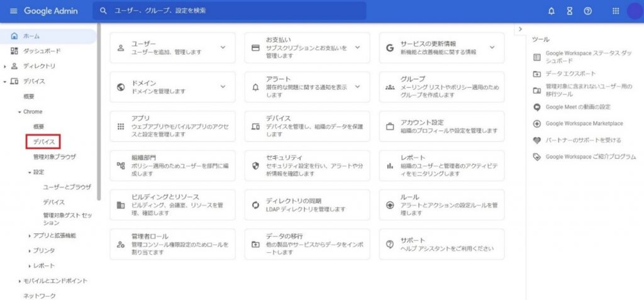Click the notifications bell icon

[552, 11]
